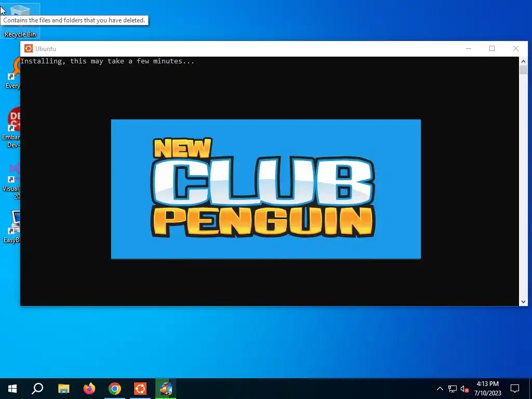Screen dimensions: 532x399
Task: Click the 'Installing, this may take a few minutes...' text
Action: click(107, 61)
